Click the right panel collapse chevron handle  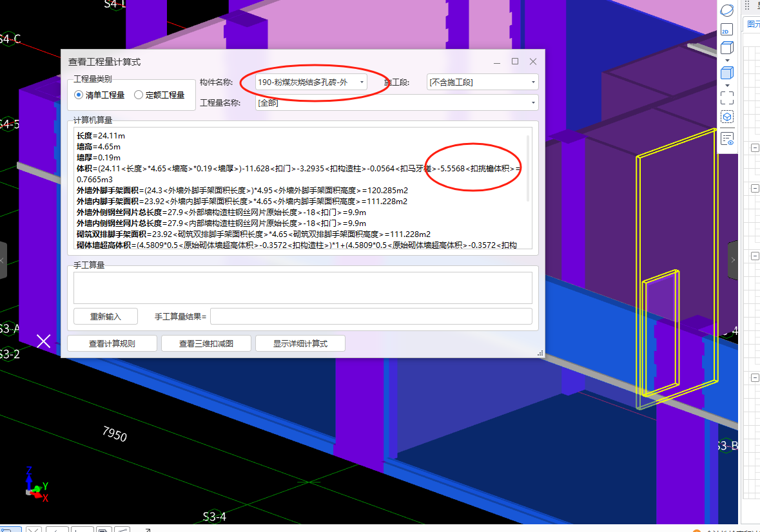[x=733, y=260]
